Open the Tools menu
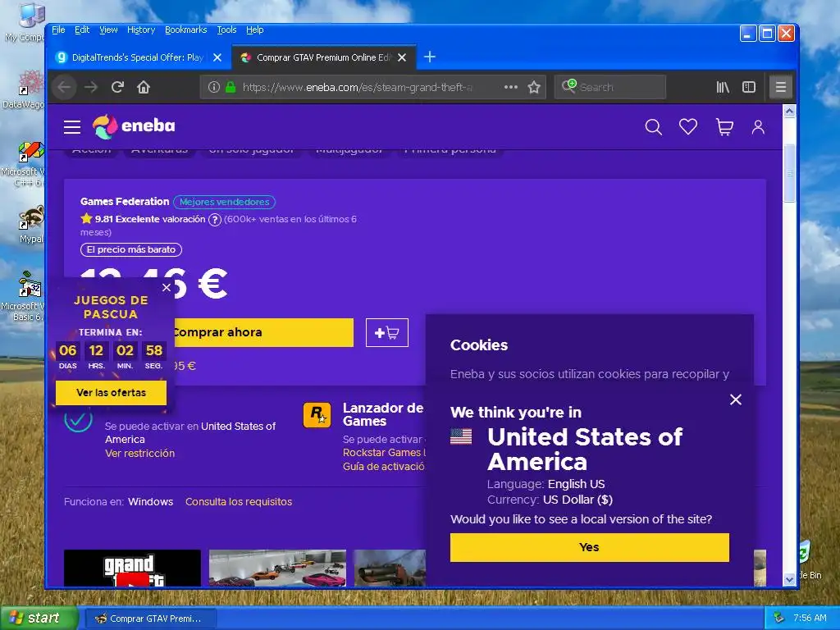Viewport: 840px width, 630px height. point(226,30)
